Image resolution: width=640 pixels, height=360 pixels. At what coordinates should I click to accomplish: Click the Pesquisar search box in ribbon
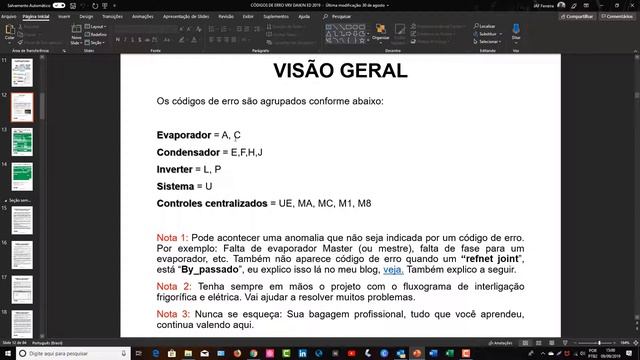click(338, 17)
